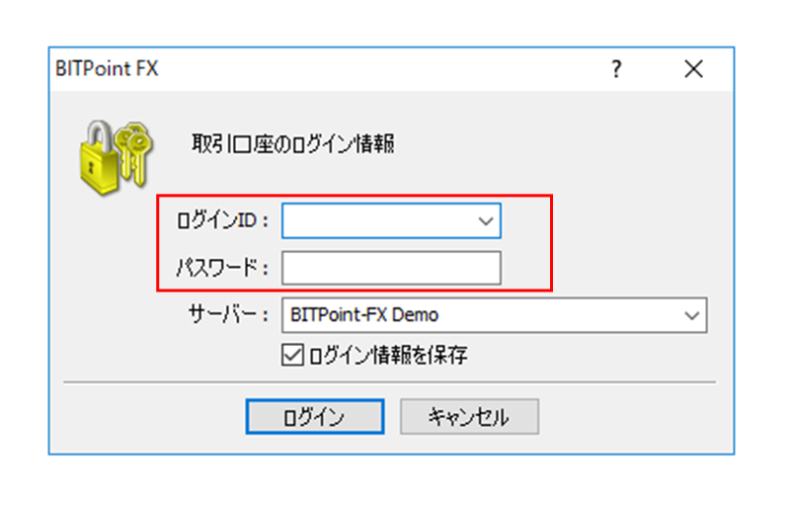Expand the サーバー dropdown arrow
The width and height of the screenshot is (790, 505).
pos(692,315)
